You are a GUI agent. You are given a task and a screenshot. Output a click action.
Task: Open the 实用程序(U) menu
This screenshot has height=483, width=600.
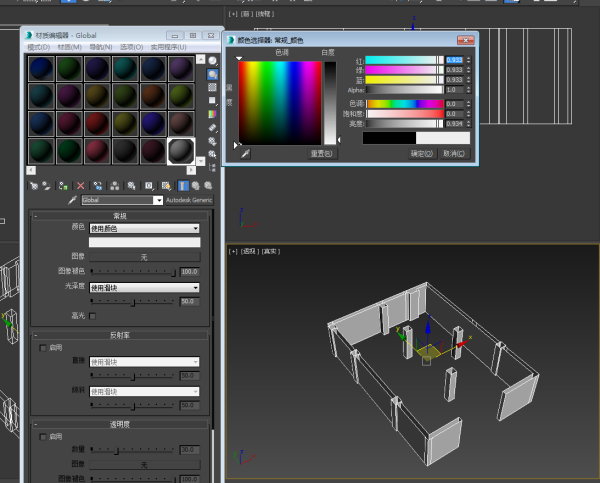(x=167, y=47)
